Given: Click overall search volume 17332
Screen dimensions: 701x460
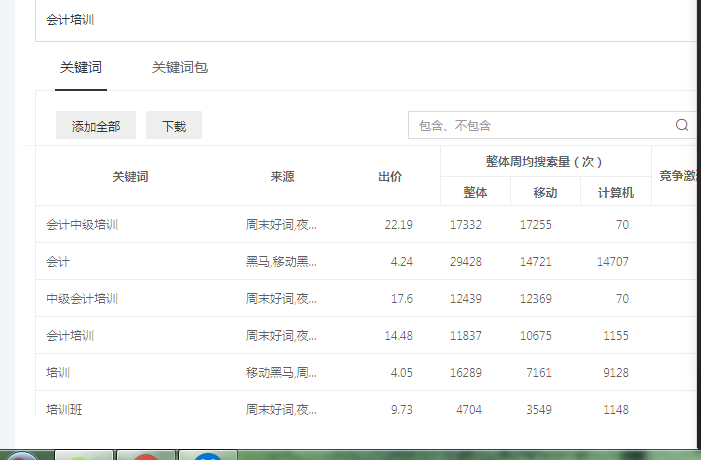Looking at the screenshot, I should pyautogui.click(x=466, y=224).
